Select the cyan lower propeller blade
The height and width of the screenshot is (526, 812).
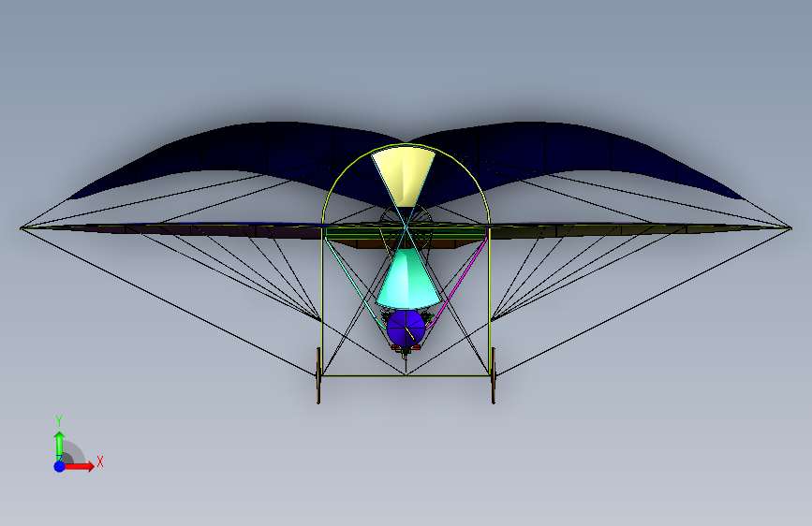click(x=408, y=280)
